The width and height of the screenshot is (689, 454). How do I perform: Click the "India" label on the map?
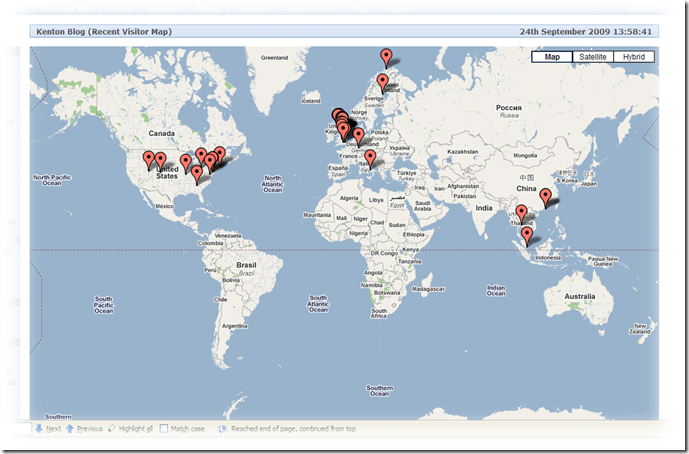tap(484, 208)
